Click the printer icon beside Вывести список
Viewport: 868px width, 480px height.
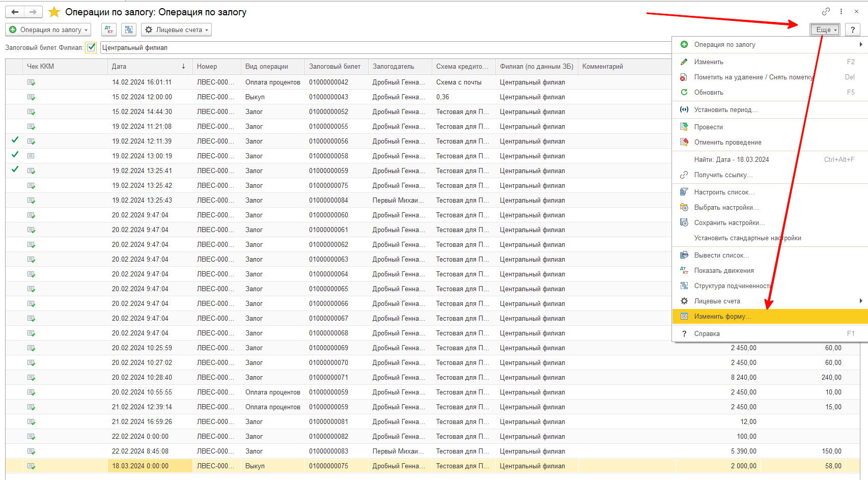coord(684,256)
